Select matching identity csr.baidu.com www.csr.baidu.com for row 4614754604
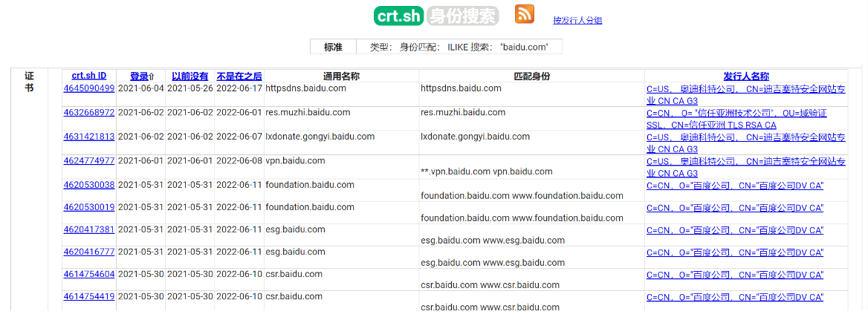Viewport: 868px width, 320px height. click(490, 285)
